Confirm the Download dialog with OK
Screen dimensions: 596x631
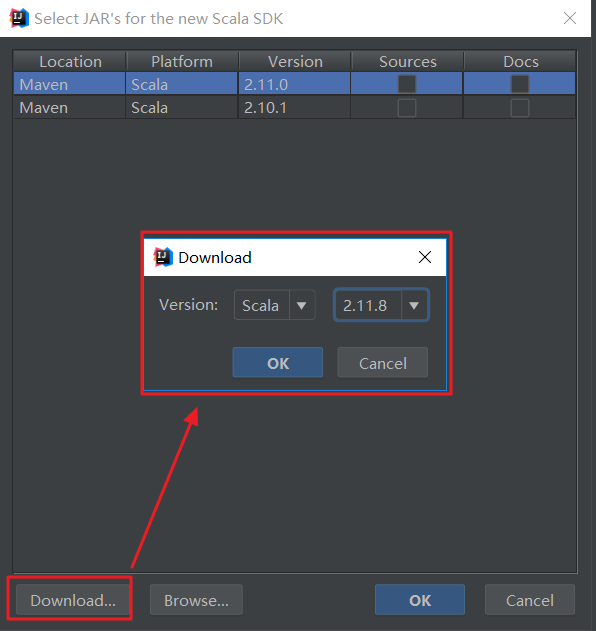(278, 363)
